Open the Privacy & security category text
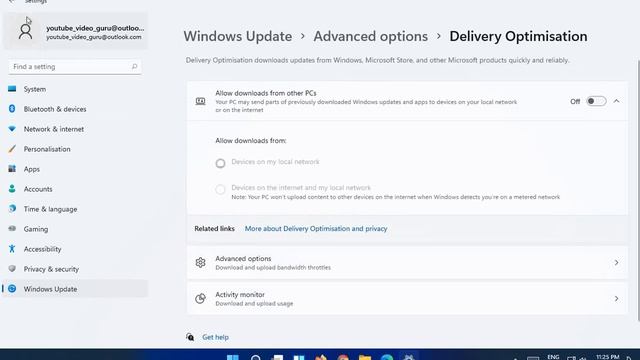The height and width of the screenshot is (360, 640). pyautogui.click(x=51, y=269)
